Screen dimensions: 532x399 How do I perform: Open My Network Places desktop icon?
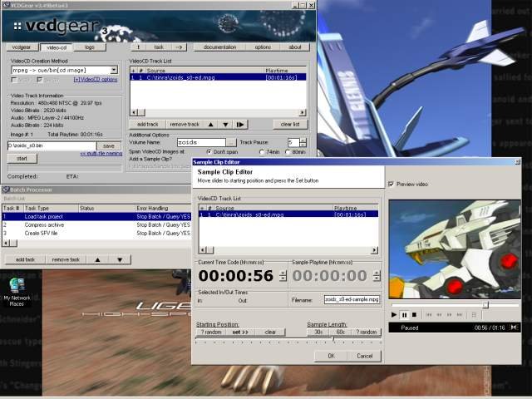(x=17, y=292)
